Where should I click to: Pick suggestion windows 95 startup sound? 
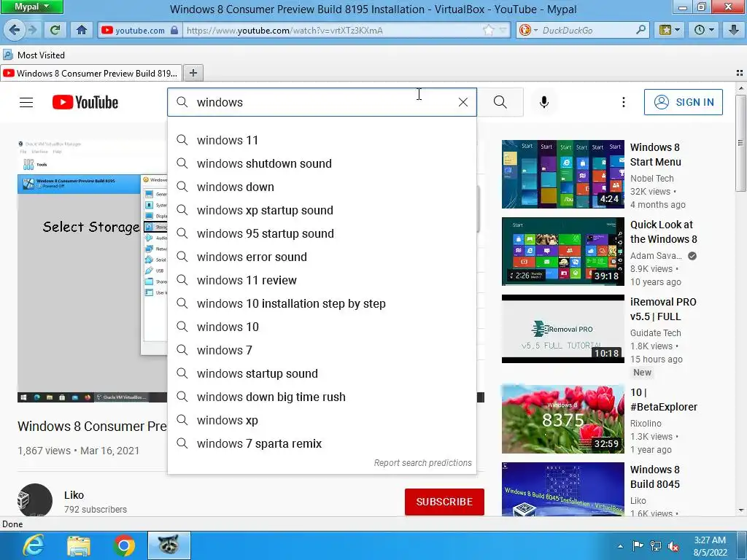pyautogui.click(x=322, y=233)
